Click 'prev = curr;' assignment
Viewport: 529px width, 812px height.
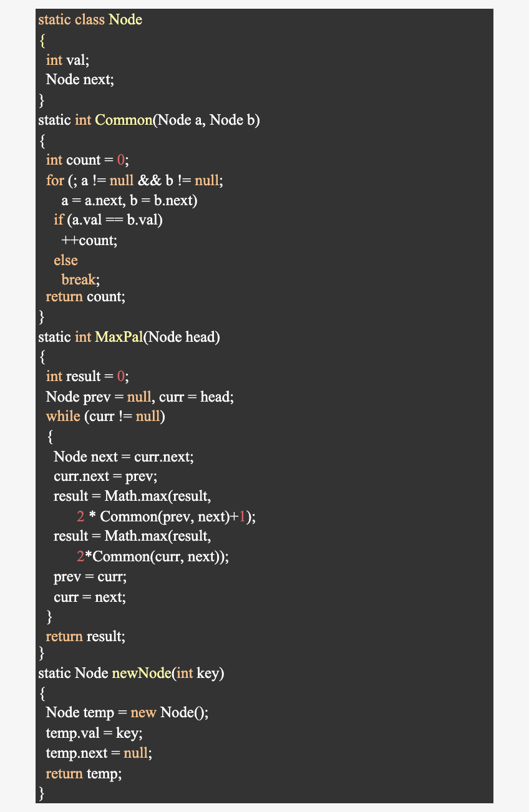(x=90, y=576)
